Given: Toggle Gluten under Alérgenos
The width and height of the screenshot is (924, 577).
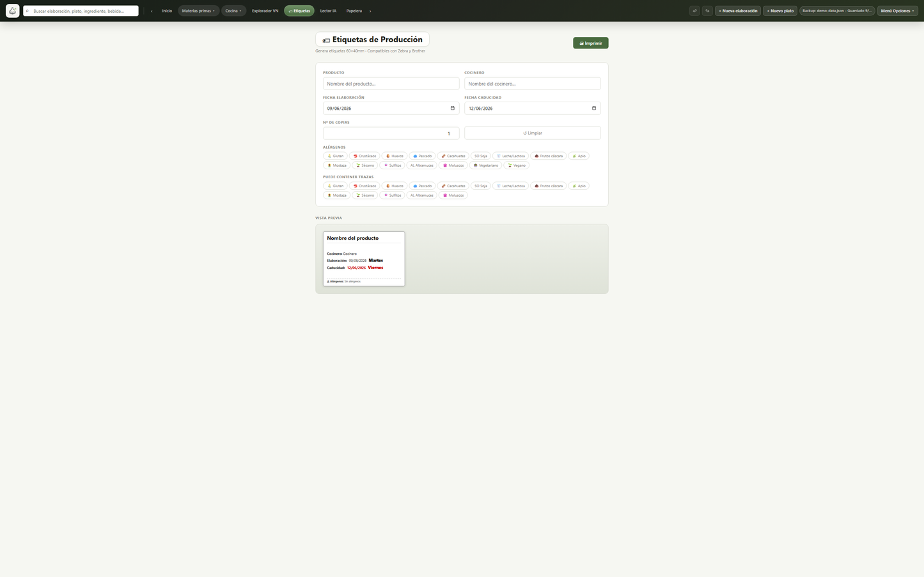Looking at the screenshot, I should click(x=335, y=156).
